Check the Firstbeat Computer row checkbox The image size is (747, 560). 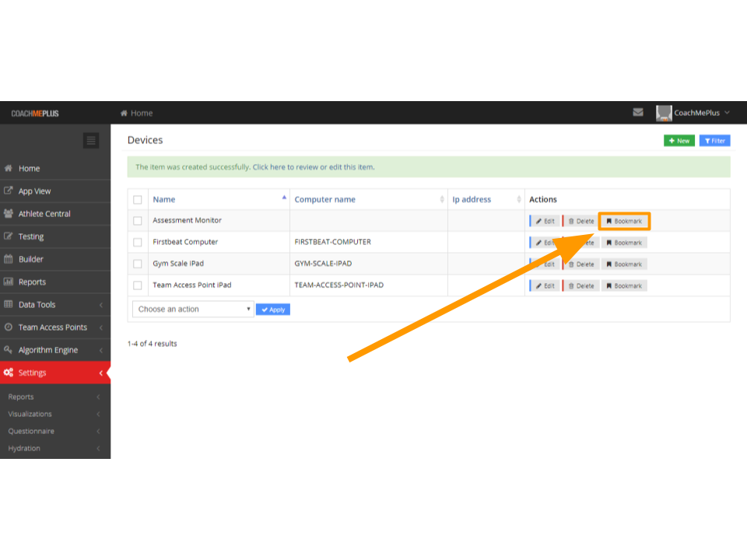coord(138,243)
